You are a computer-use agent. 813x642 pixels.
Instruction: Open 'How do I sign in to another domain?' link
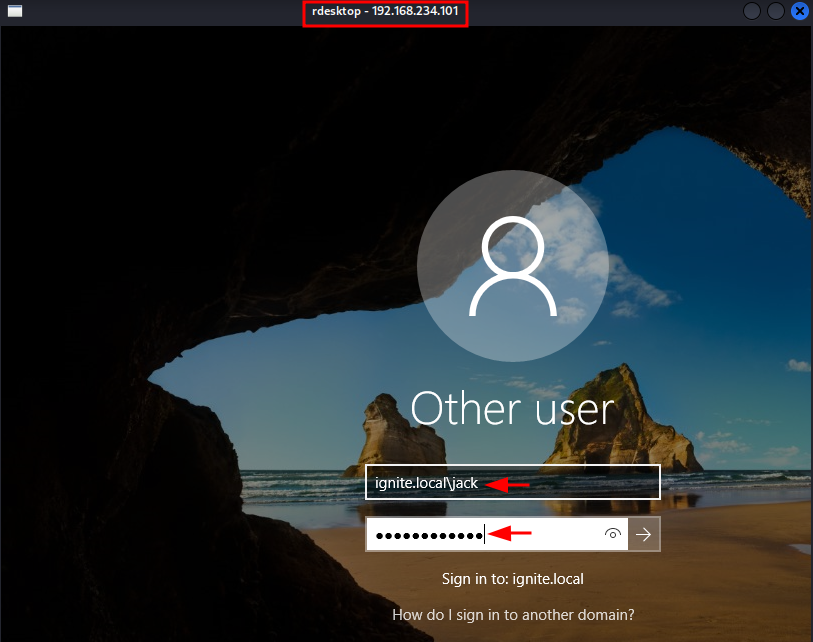coord(513,615)
